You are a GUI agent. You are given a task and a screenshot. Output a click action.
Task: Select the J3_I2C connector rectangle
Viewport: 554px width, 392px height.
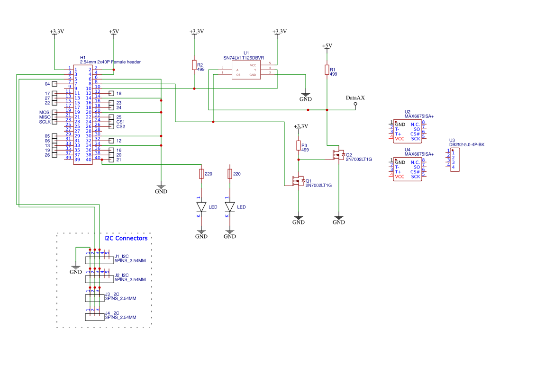[95, 298]
